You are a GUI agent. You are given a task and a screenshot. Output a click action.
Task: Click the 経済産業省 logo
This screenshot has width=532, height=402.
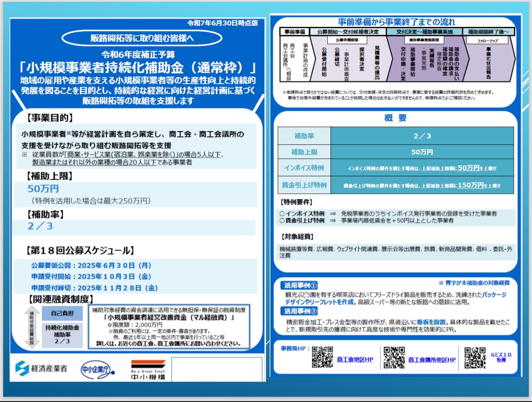point(41,368)
